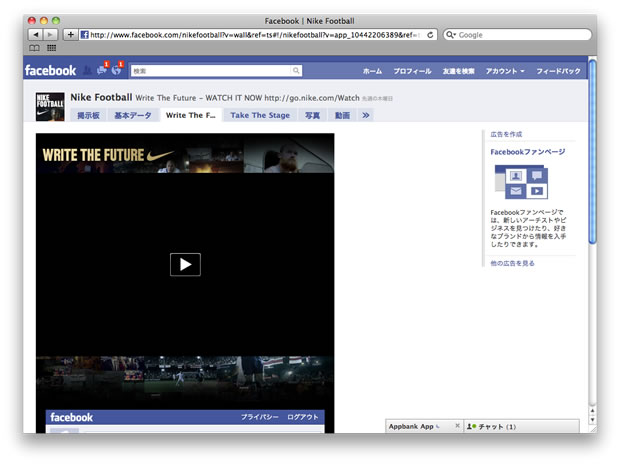The height and width of the screenshot is (465, 620).
Task: Click the scrollbar down arrow
Action: (x=592, y=420)
